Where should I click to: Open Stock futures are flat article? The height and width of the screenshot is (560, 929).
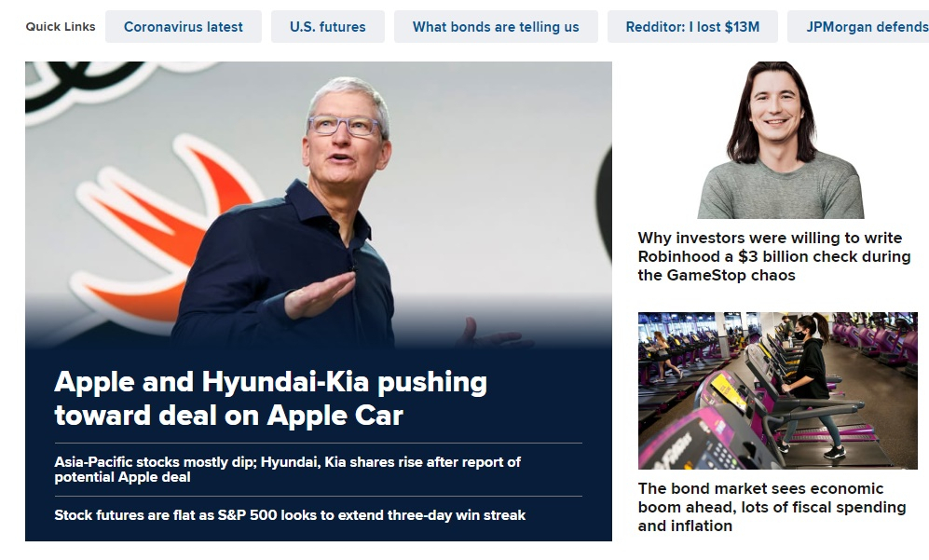(x=290, y=515)
